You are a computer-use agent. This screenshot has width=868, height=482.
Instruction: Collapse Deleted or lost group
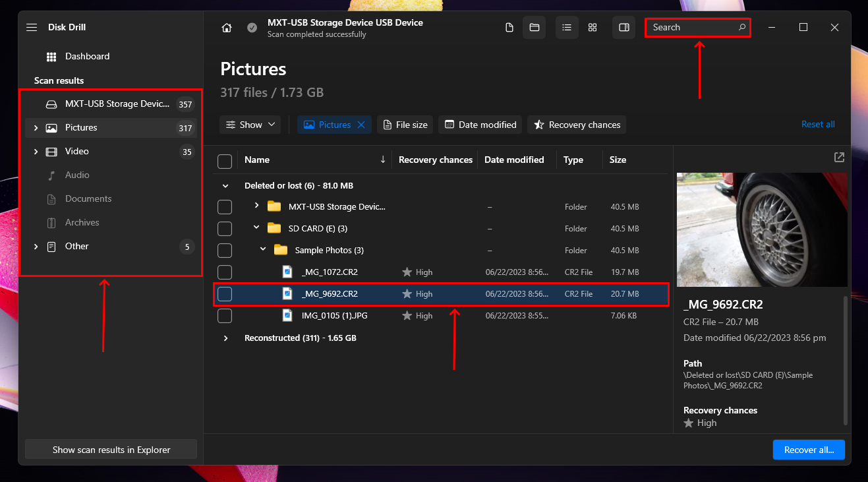point(225,186)
